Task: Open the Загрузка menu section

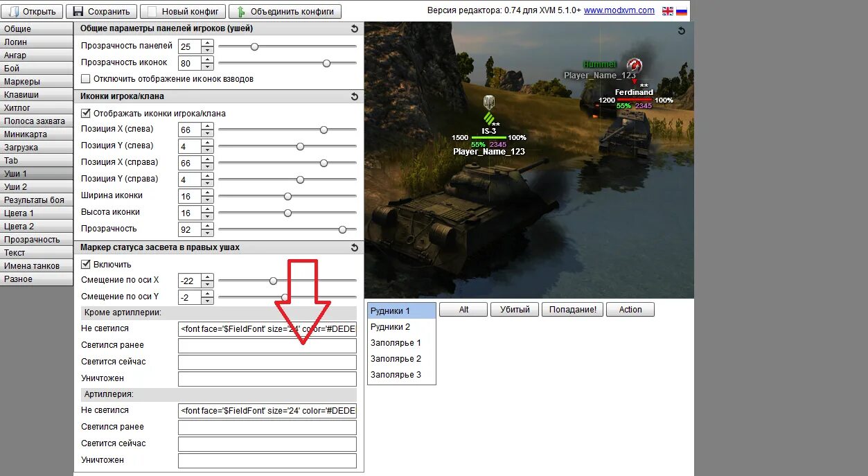Action: coord(37,148)
